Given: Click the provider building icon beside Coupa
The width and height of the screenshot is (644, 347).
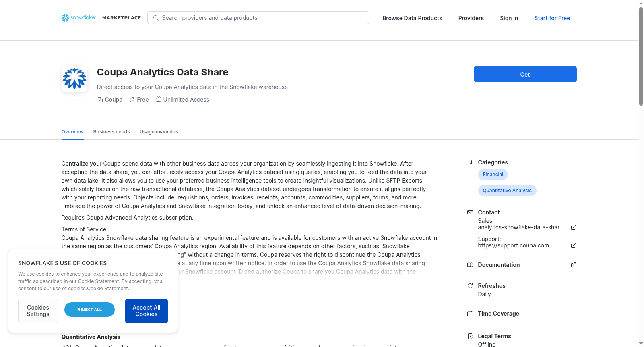Looking at the screenshot, I should (100, 100).
